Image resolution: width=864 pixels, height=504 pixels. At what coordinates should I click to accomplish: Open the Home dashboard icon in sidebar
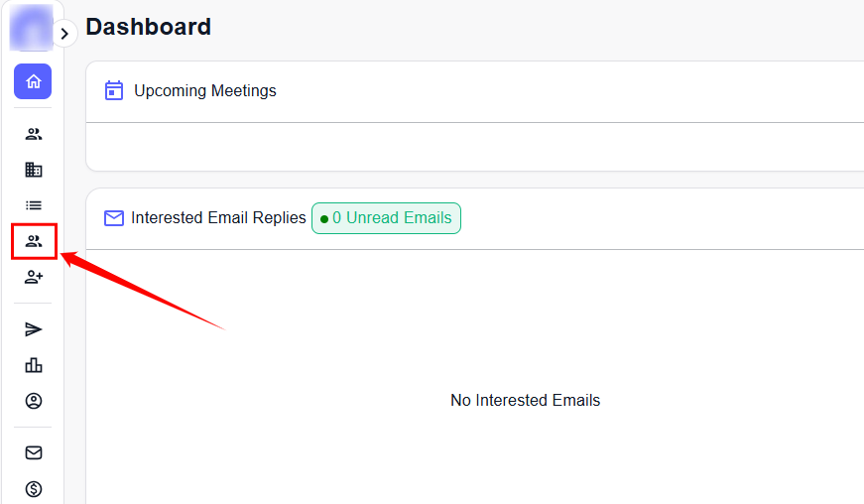[x=33, y=81]
